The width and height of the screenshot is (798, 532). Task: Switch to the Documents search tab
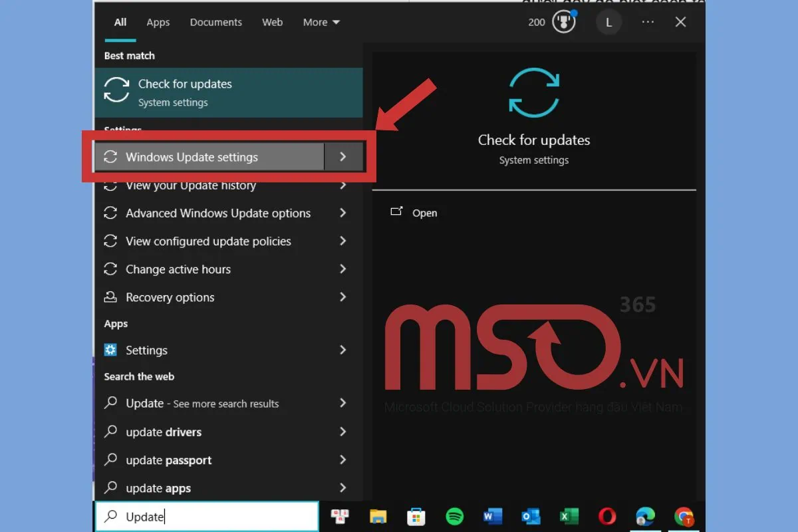215,22
